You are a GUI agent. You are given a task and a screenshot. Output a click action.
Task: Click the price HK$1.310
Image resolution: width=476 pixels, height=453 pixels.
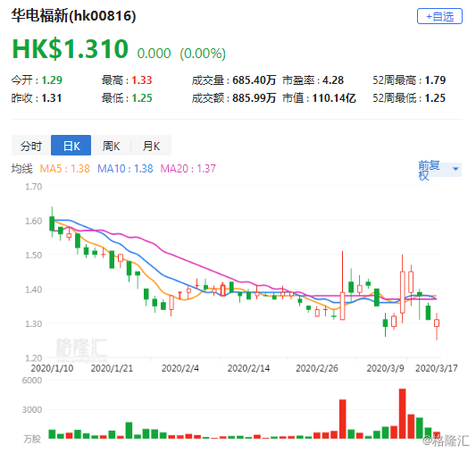click(x=71, y=48)
